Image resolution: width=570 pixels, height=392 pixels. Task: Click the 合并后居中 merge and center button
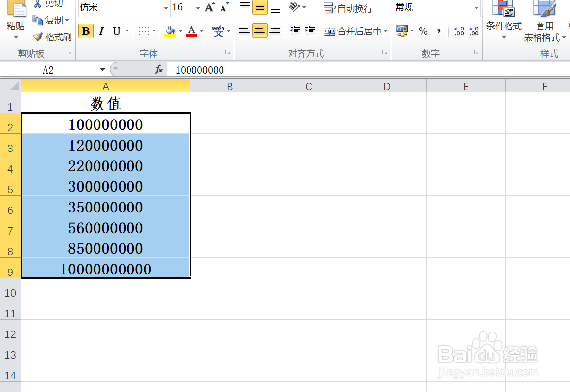coord(352,31)
